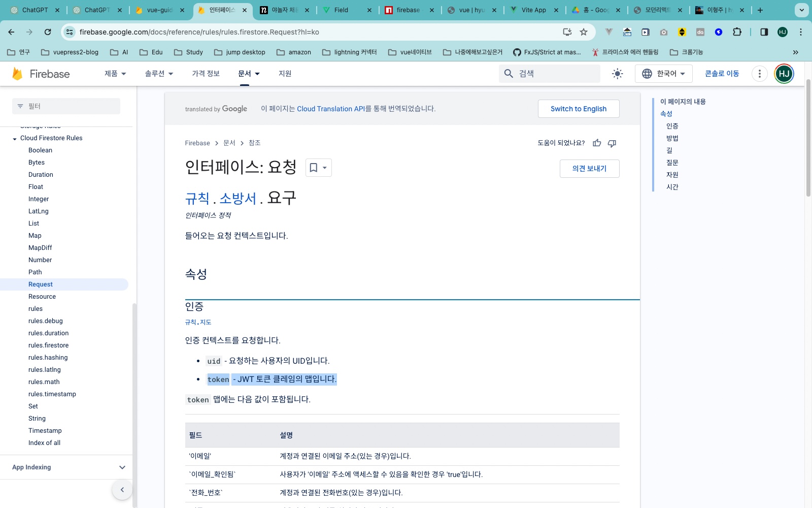The height and width of the screenshot is (508, 812).
Task: Click the browser address bar URL
Action: (199, 32)
